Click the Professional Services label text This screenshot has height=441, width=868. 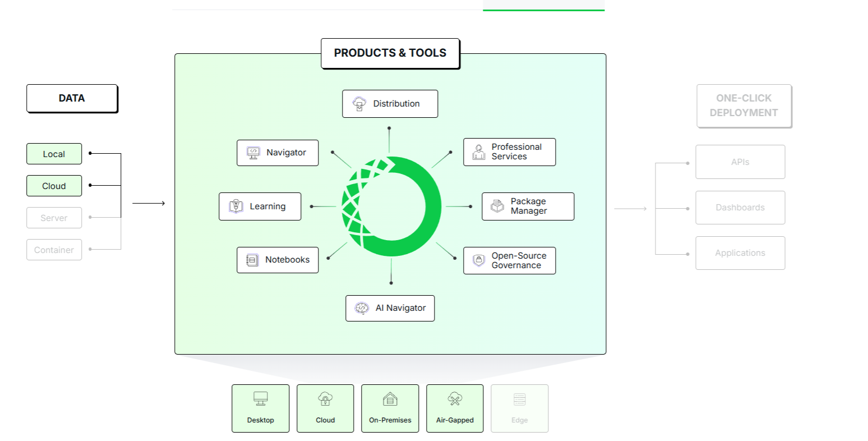point(516,151)
